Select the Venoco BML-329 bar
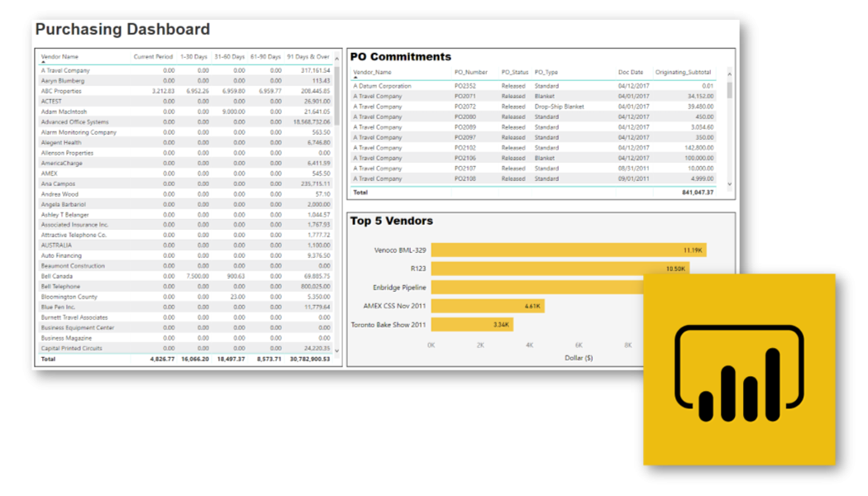Viewport: 868px width, 496px height. pos(569,250)
